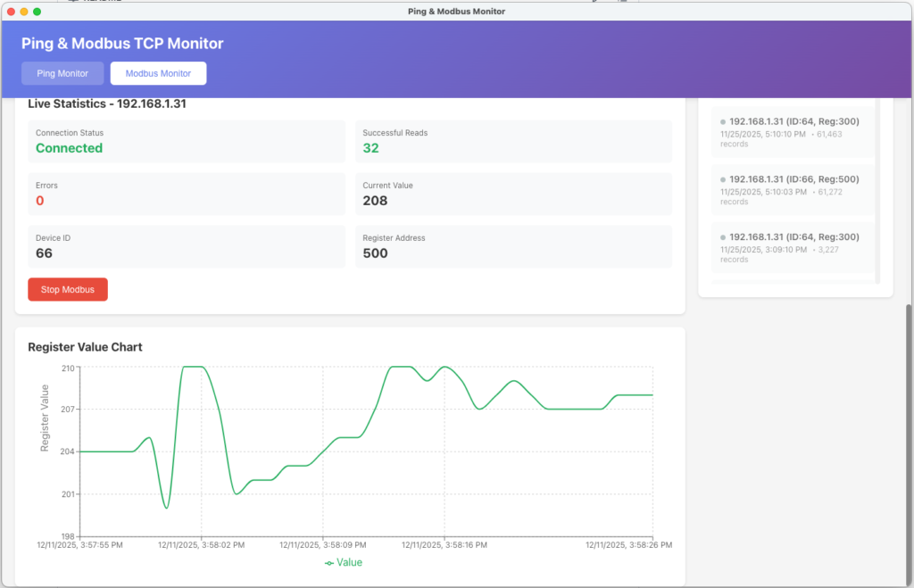Click the yellow minimize window button
The width and height of the screenshot is (914, 588).
coord(24,12)
